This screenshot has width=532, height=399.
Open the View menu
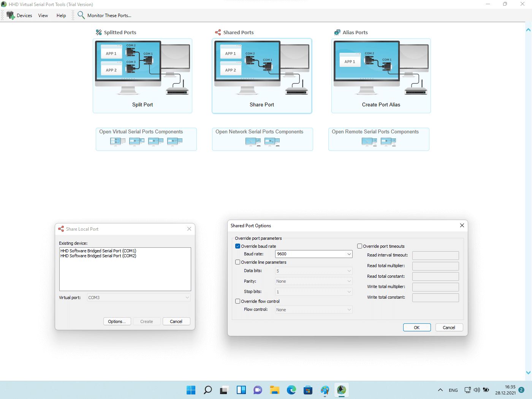[x=43, y=15]
